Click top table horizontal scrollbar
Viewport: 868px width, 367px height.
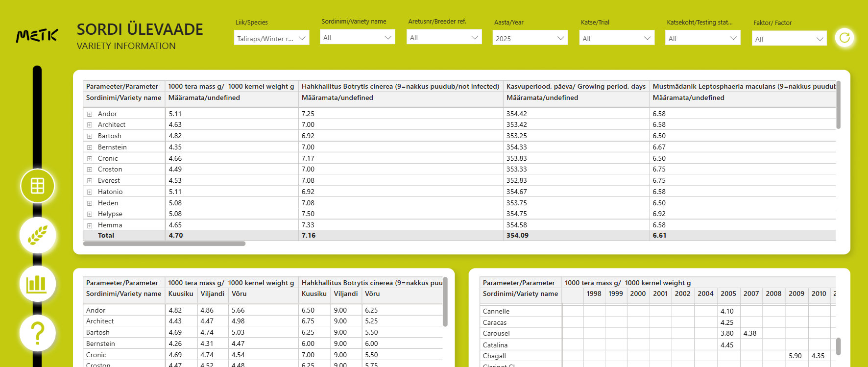point(164,244)
